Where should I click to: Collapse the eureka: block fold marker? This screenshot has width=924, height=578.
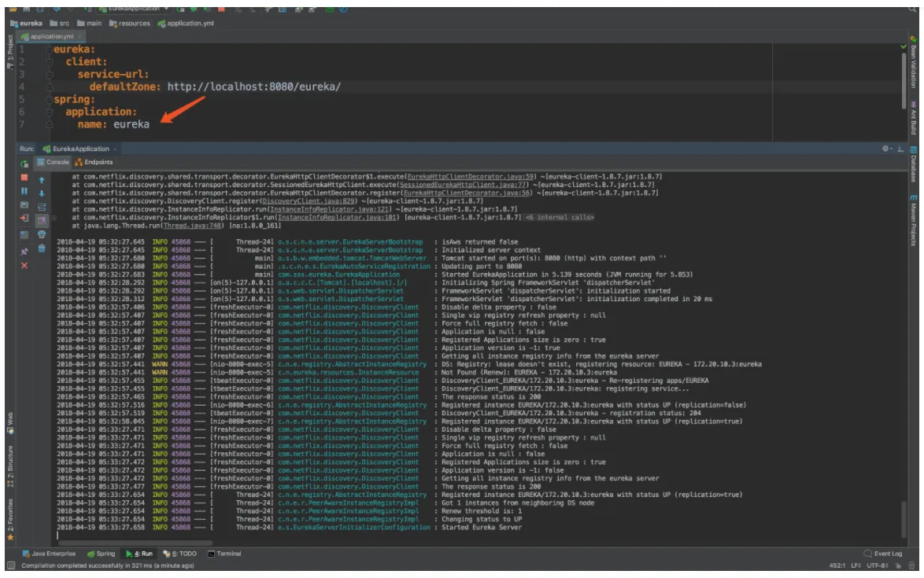pyautogui.click(x=50, y=50)
